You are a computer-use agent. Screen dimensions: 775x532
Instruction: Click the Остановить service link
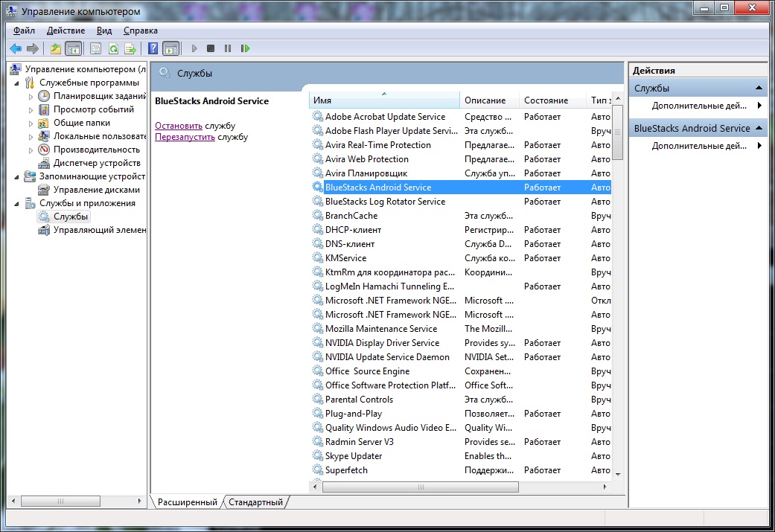tap(179, 126)
